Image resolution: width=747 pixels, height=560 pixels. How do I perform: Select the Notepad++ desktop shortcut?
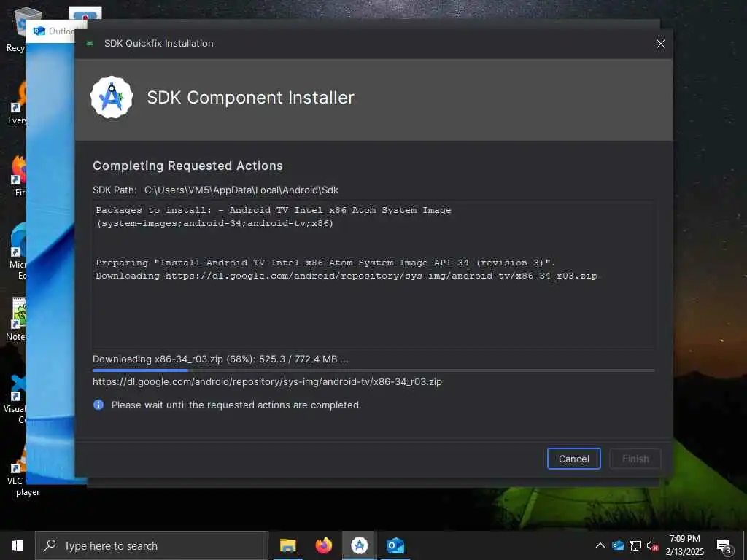[x=15, y=319]
